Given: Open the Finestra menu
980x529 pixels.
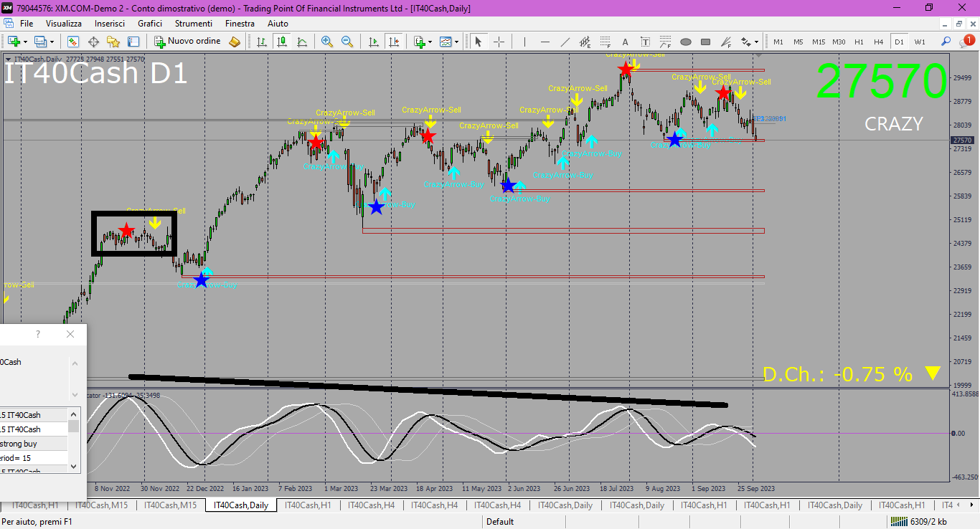Looking at the screenshot, I should pos(240,23).
